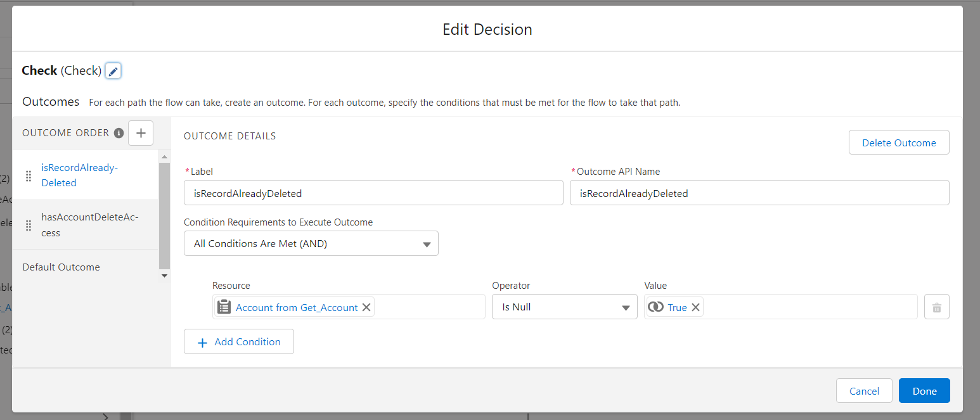Click Add Condition button
Screen dimensions: 980x420
239,342
